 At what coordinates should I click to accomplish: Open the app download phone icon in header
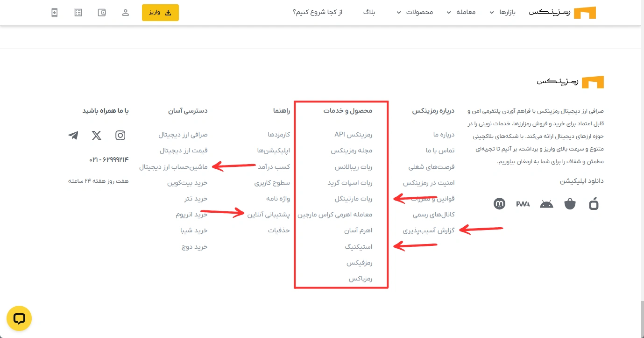(55, 13)
